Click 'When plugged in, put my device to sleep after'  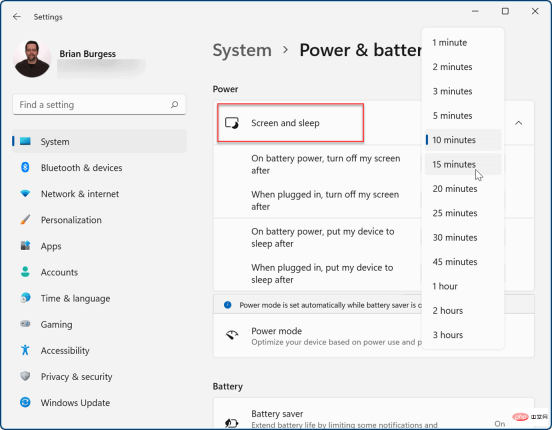point(322,273)
